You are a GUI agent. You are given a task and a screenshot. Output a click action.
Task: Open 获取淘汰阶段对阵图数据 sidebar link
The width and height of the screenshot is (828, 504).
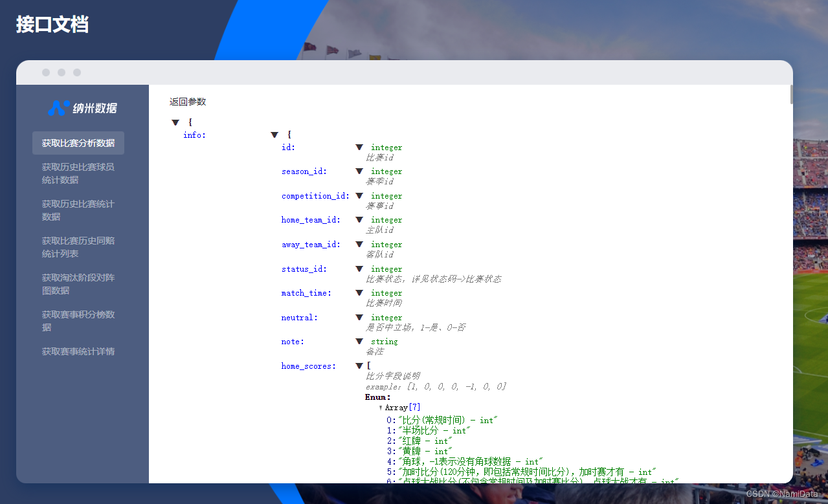[x=78, y=284]
